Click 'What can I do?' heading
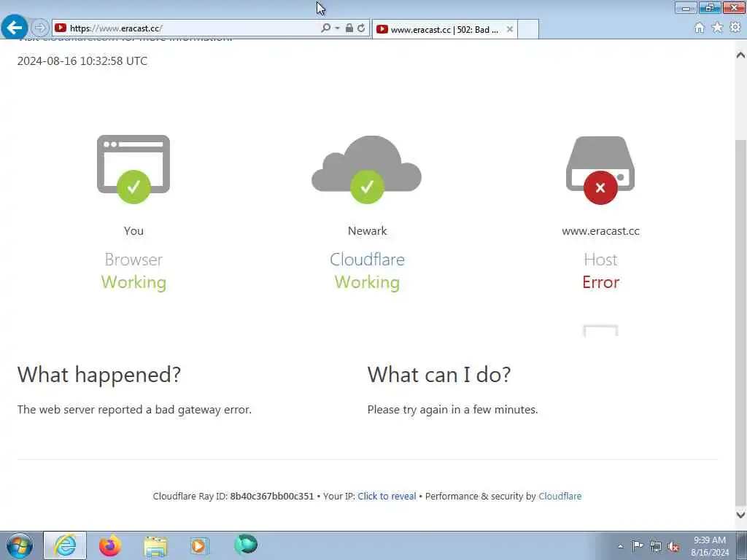The height and width of the screenshot is (560, 747). pos(438,375)
